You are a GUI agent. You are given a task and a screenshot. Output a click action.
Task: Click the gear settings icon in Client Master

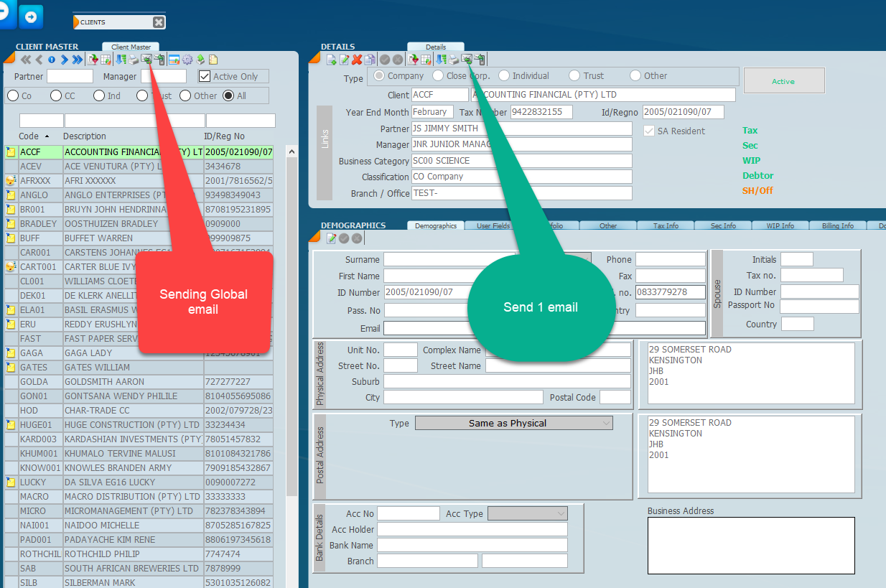coord(187,60)
